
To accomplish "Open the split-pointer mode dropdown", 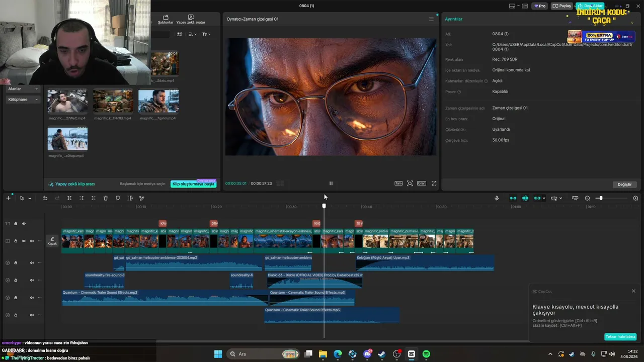I will point(561,198).
